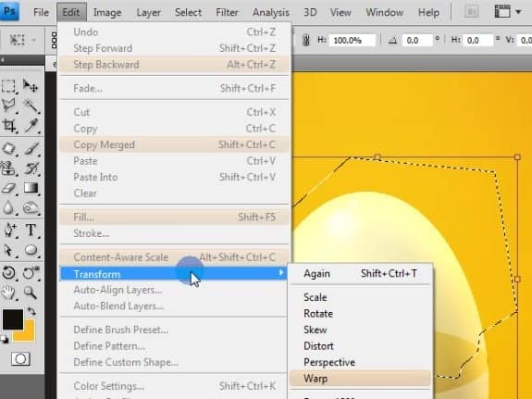Viewport: 532px width, 399px height.
Task: Click the H: 100,0% height field
Action: pos(353,41)
